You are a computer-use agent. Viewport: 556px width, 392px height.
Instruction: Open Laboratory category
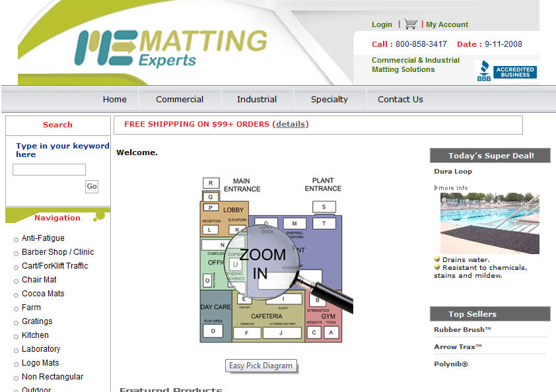pos(41,348)
